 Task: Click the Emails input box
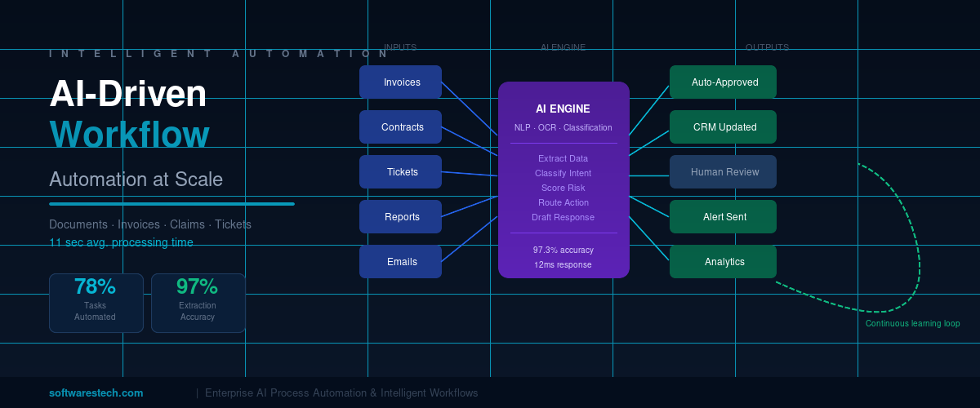tap(400, 261)
